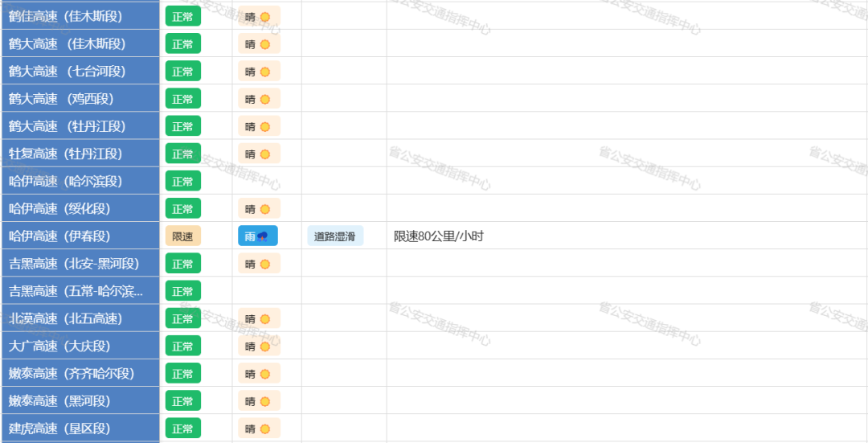Select the 北漠高速 (北五高速) row header

pos(80,318)
